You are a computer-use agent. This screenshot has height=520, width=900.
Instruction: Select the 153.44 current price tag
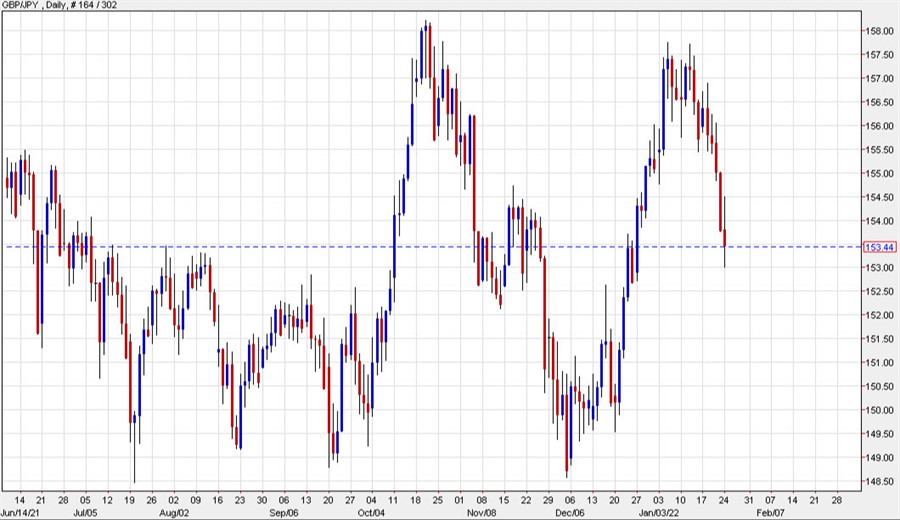pos(879,247)
